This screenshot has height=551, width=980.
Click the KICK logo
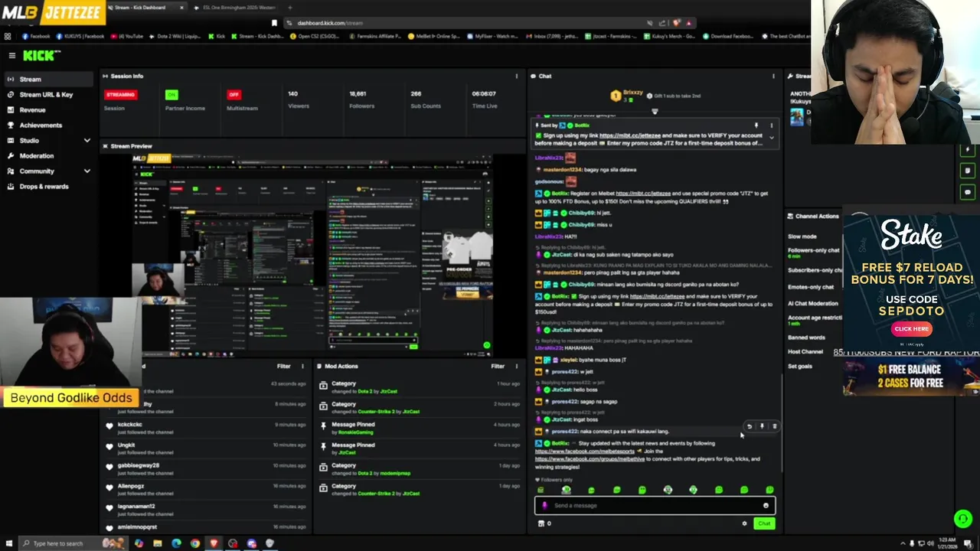41,55
